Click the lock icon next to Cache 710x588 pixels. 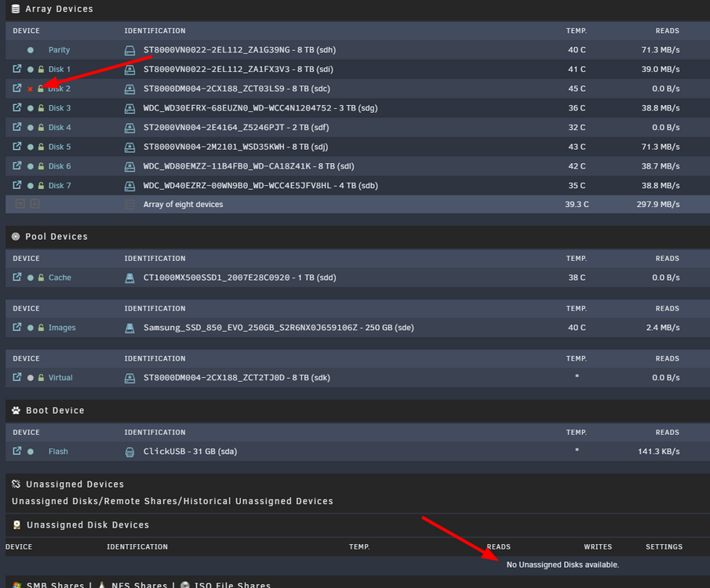[42, 278]
